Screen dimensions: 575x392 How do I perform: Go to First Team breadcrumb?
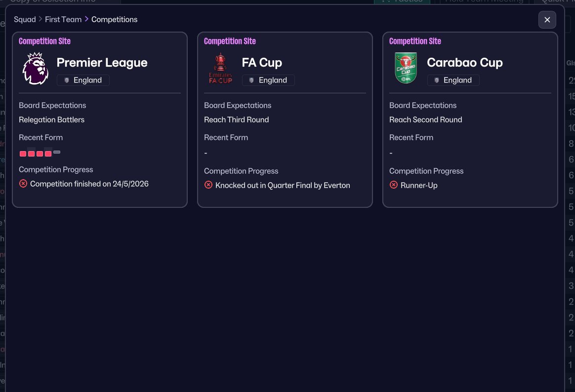point(63,19)
